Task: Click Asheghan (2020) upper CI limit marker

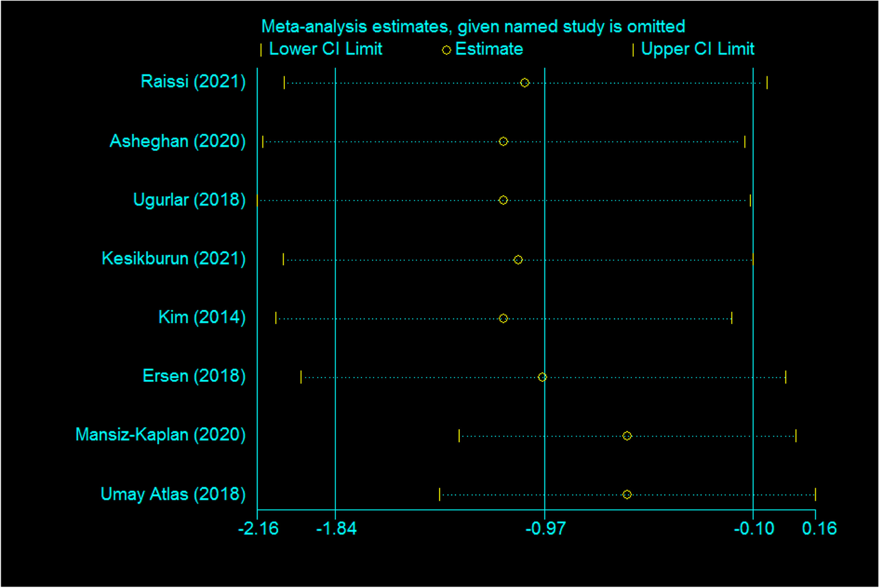Action: click(x=745, y=142)
